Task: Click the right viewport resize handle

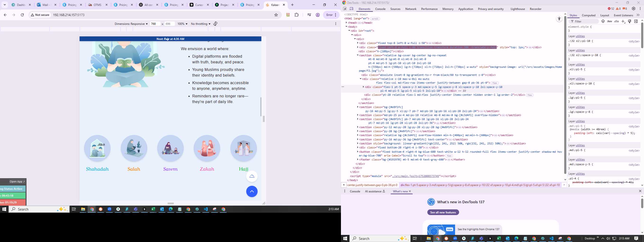Action: coord(264,119)
